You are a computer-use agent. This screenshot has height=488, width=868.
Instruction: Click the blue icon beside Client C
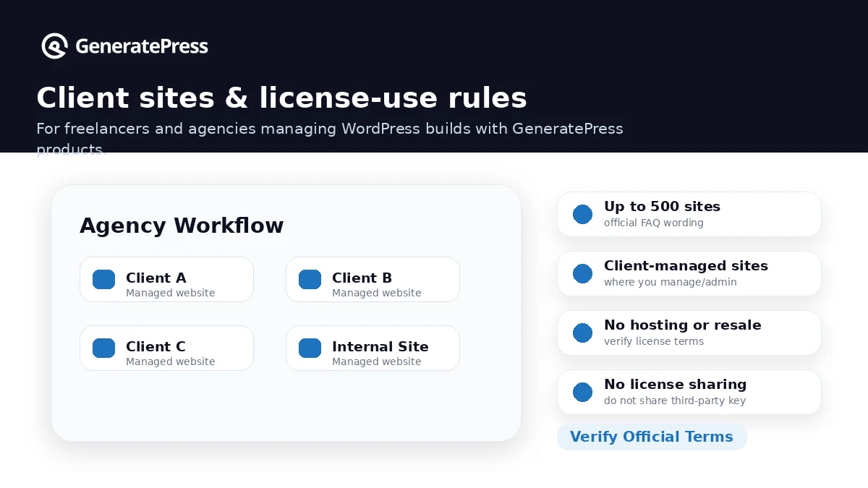tap(104, 348)
